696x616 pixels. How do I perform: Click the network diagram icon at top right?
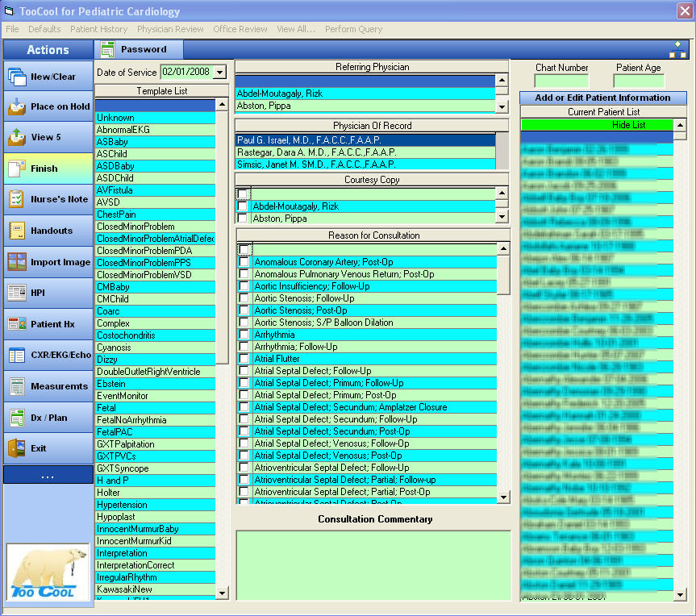click(x=677, y=49)
